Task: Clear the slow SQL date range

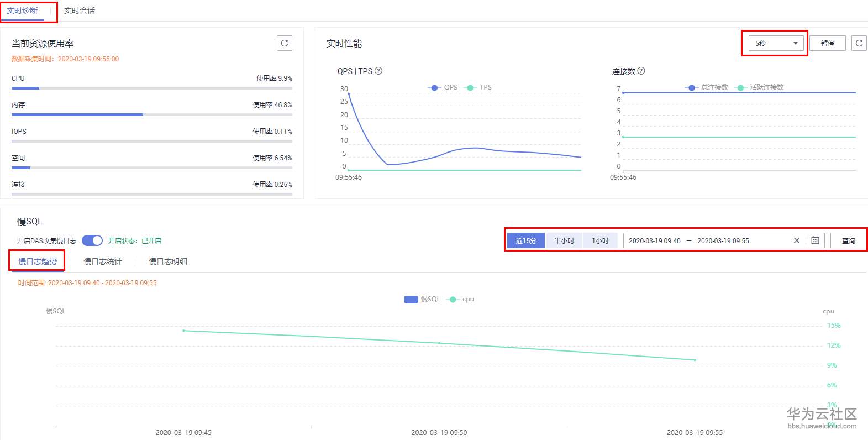Action: [797, 240]
